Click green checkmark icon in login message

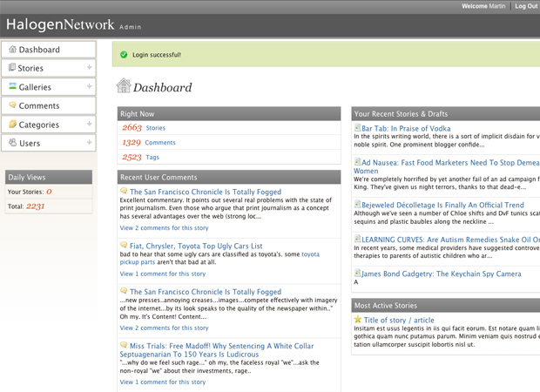[x=124, y=54]
